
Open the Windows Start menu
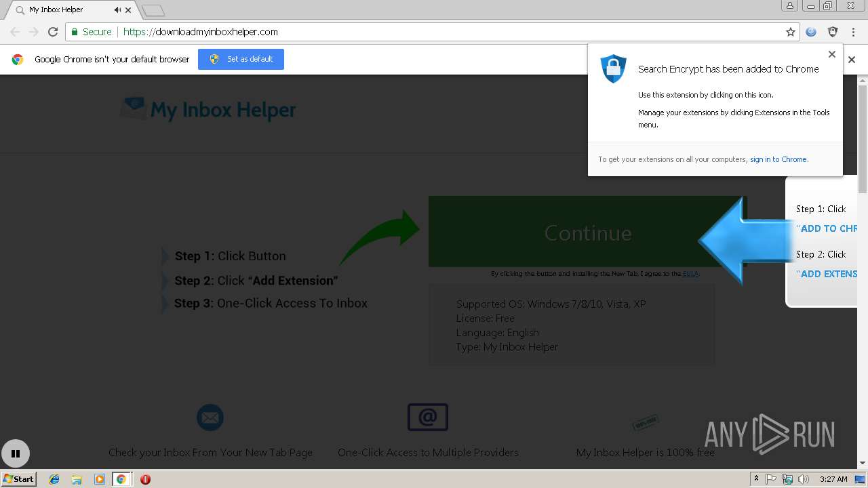(x=18, y=479)
